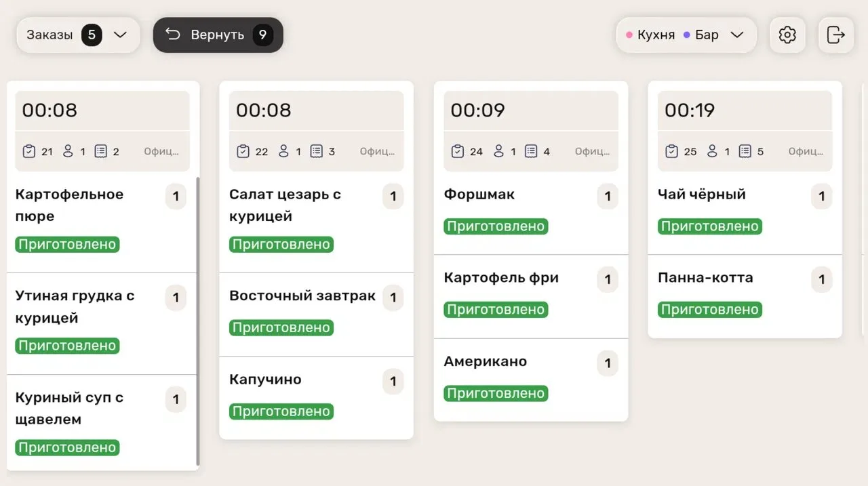This screenshot has height=486, width=868.
Task: Click Приготовлено status under Чай чёрный
Action: (x=710, y=226)
